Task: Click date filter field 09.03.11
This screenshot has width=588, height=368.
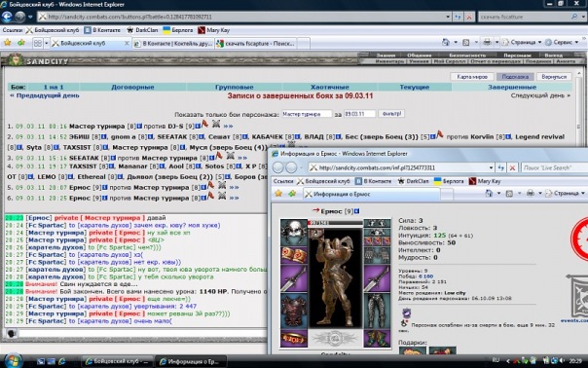Action: pos(359,114)
